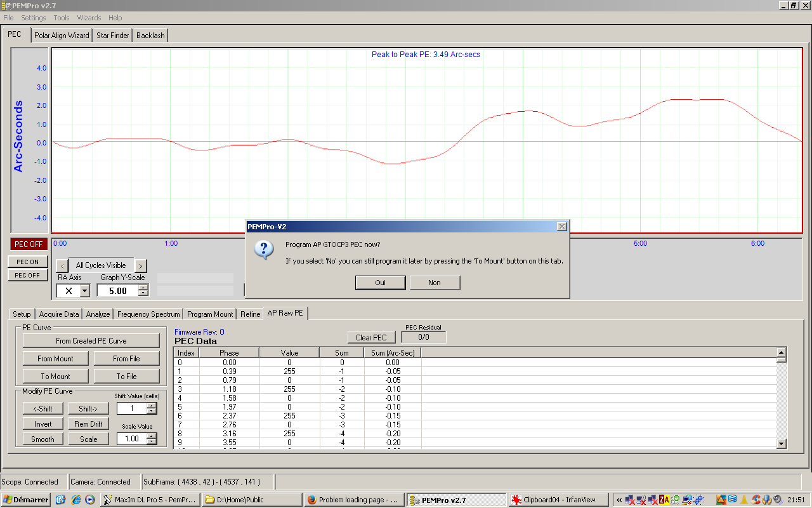Decrease Scale Value with down spinner
The height and width of the screenshot is (508, 812).
pos(152,442)
